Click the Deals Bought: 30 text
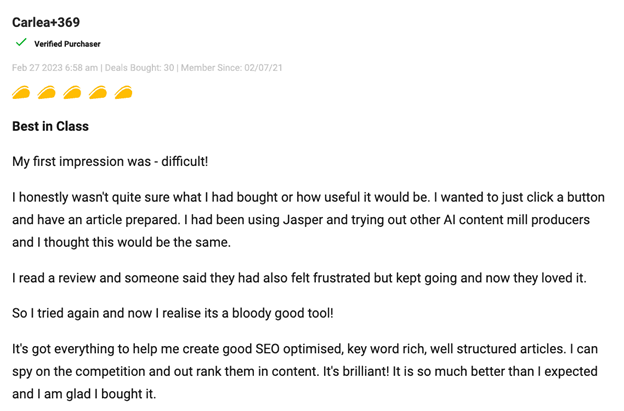The image size is (624, 411). point(139,68)
